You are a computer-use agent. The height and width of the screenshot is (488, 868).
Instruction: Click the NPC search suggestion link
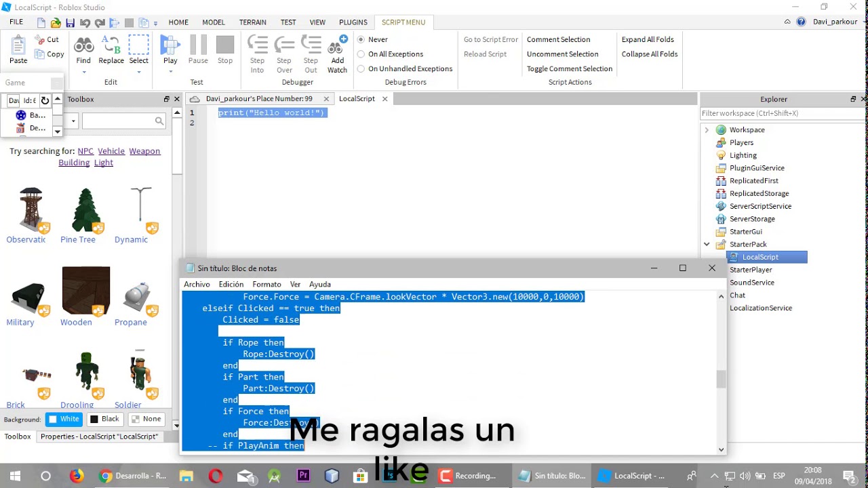click(85, 151)
